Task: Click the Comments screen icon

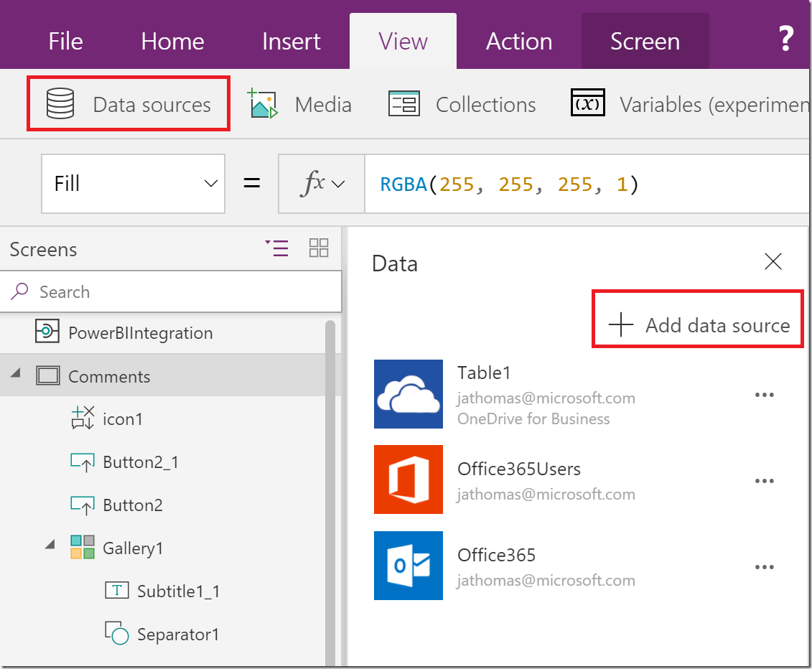Action: (x=48, y=375)
